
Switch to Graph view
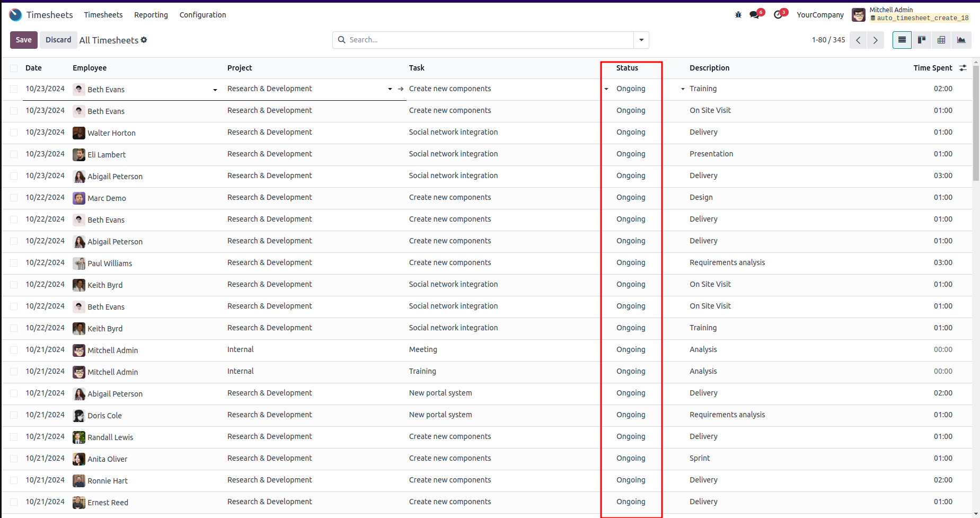point(961,40)
